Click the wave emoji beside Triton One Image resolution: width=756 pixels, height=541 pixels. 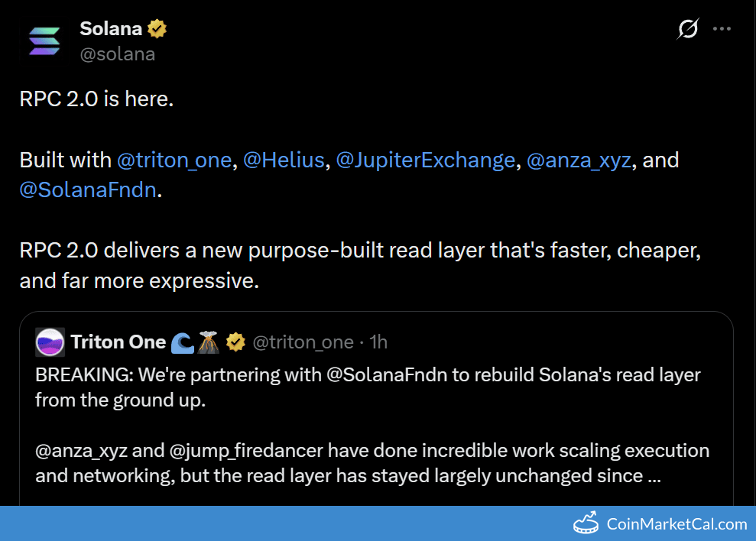click(x=182, y=342)
